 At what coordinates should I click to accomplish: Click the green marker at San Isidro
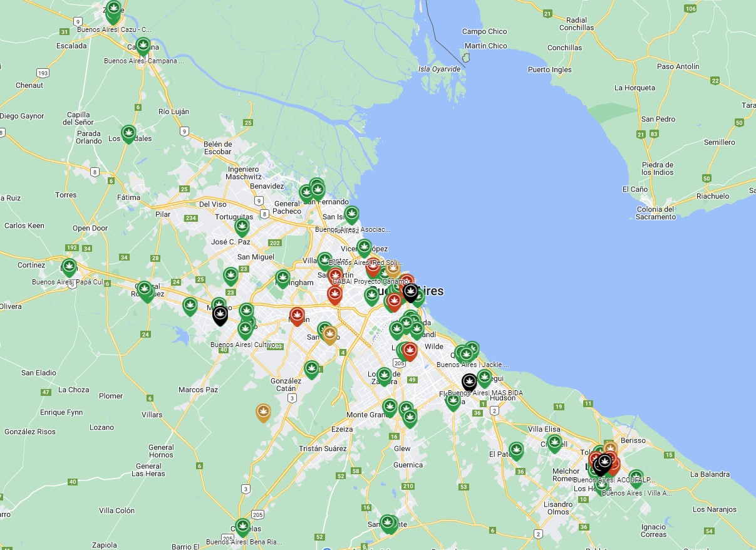(x=351, y=215)
